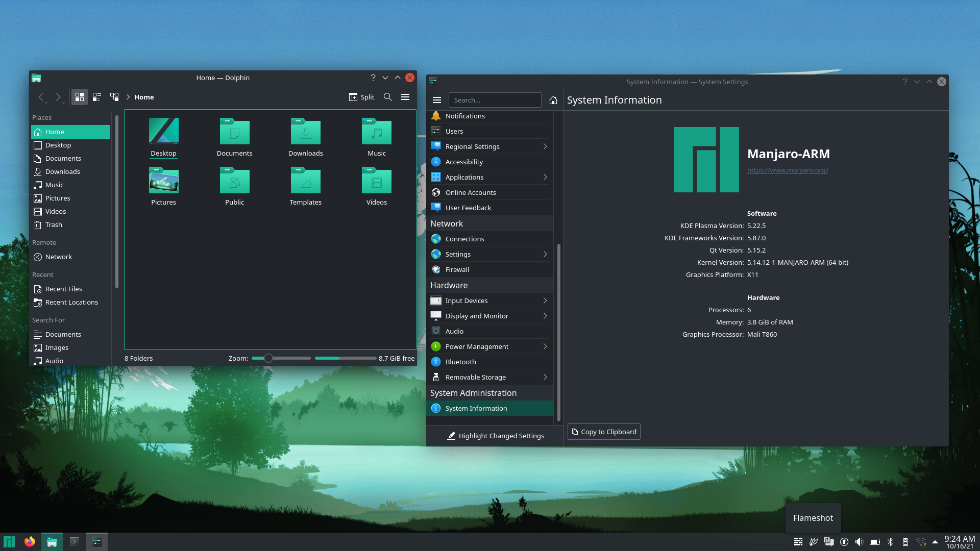Click the volume icon in system tray

(860, 542)
